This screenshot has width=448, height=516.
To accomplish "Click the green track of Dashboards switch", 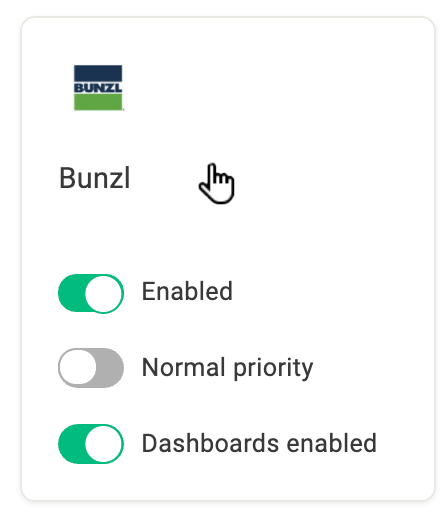I will [71, 444].
